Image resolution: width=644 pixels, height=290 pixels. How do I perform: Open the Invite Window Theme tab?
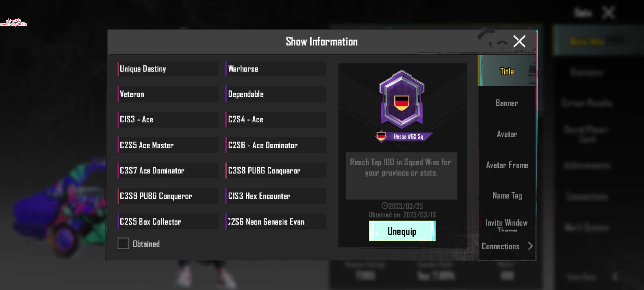[507, 224]
